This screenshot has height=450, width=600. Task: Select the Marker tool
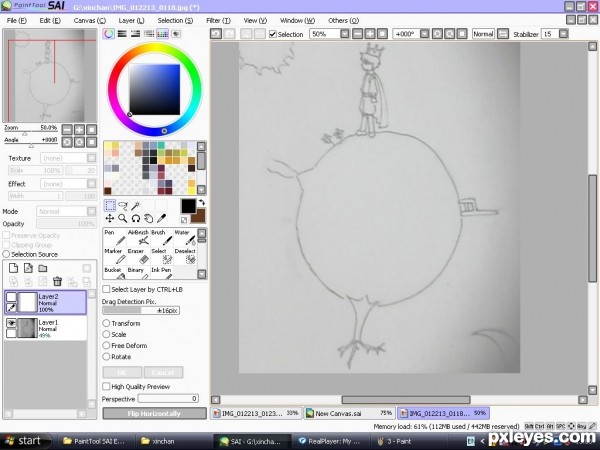click(x=115, y=256)
